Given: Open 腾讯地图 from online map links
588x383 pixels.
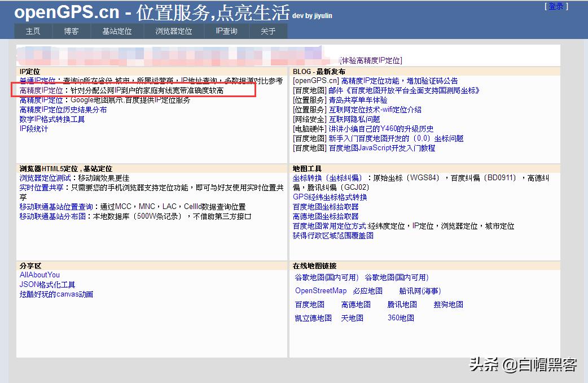Looking at the screenshot, I should [x=403, y=304].
